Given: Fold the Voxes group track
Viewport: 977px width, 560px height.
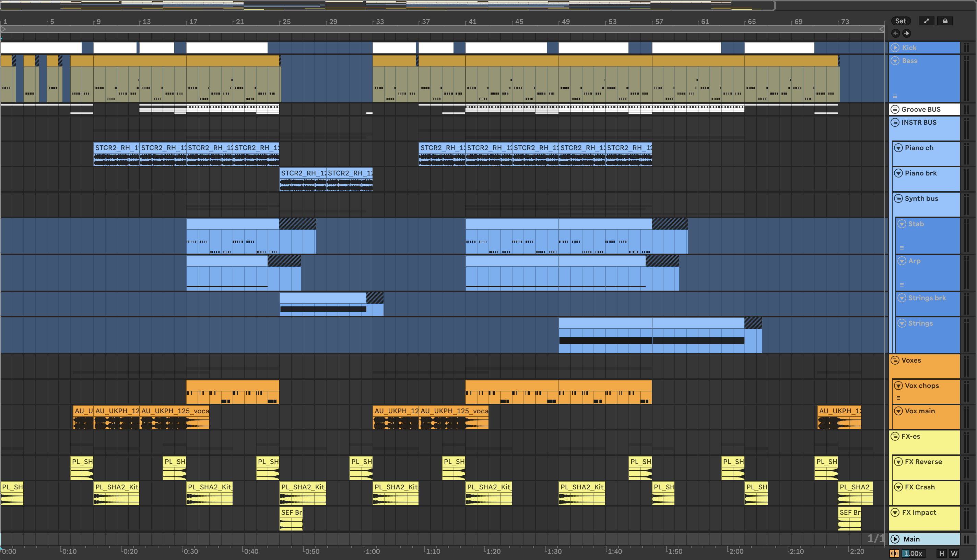Looking at the screenshot, I should (895, 361).
